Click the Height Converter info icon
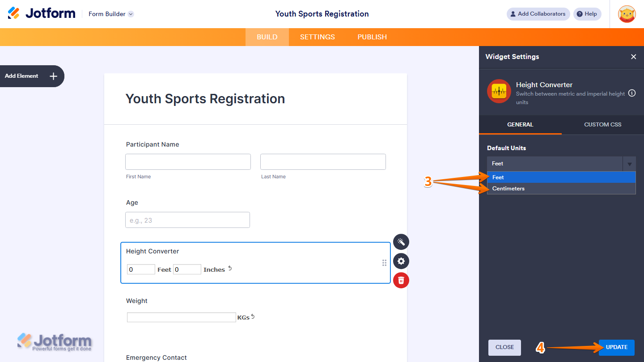This screenshot has width=644, height=362. click(632, 93)
